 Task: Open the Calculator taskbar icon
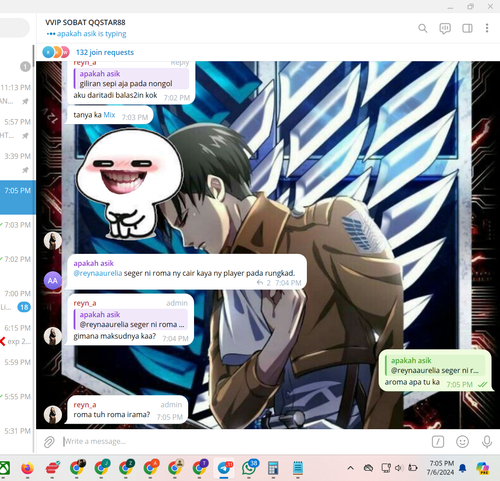pyautogui.click(x=273, y=468)
